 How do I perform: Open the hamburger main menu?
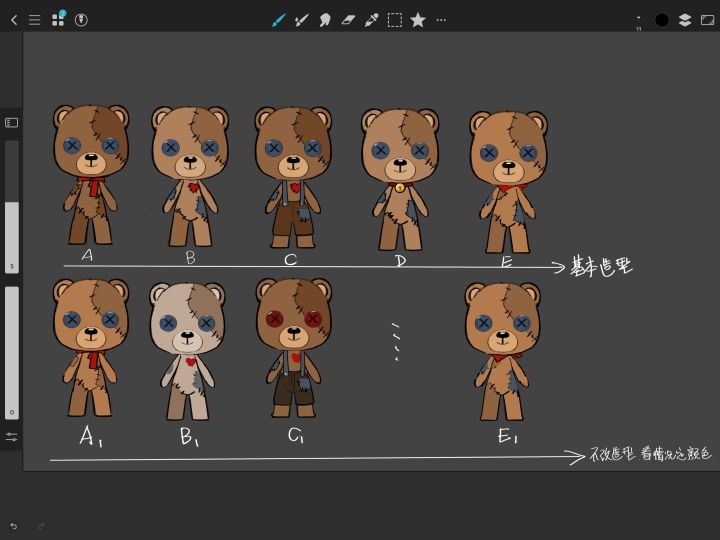point(35,20)
